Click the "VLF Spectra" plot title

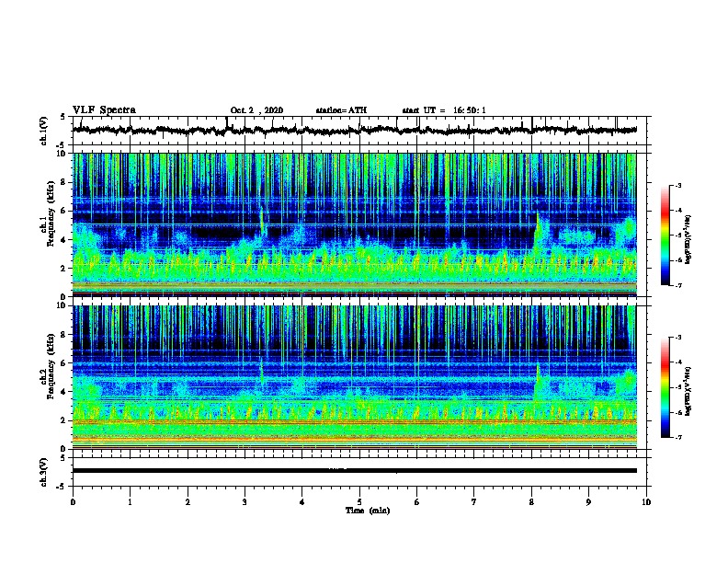click(104, 110)
